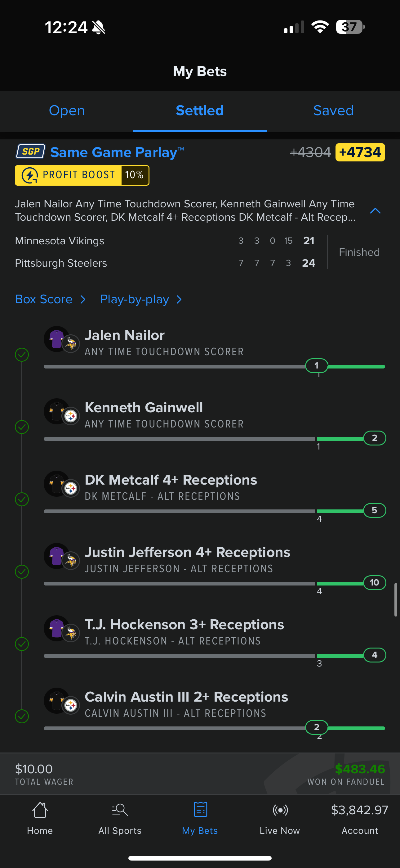The image size is (400, 868).
Task: Tap Justin Jefferson receptions progress marker 10
Action: 374,583
